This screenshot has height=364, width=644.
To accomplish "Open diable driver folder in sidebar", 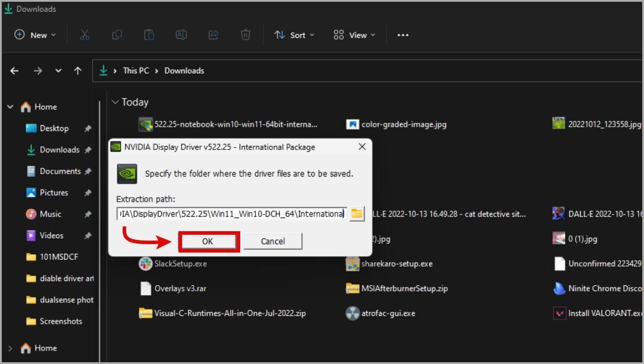I will click(x=60, y=278).
